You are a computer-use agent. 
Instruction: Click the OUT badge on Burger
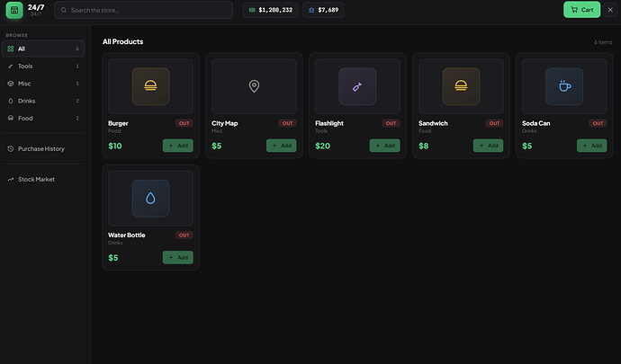pyautogui.click(x=184, y=123)
